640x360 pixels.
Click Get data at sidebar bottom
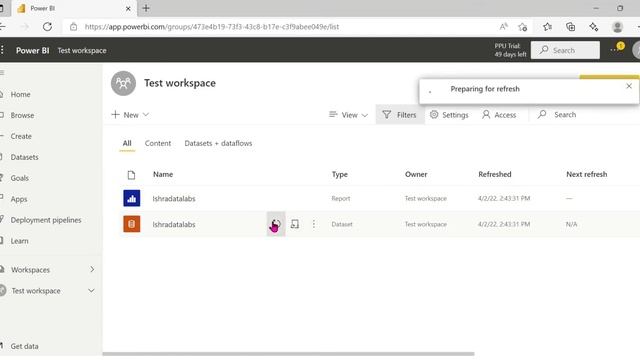pos(24,346)
